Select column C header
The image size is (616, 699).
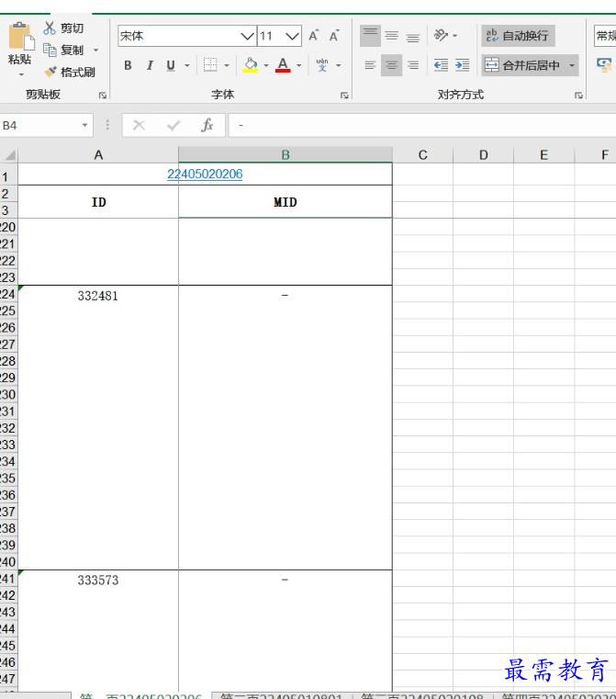tap(422, 154)
